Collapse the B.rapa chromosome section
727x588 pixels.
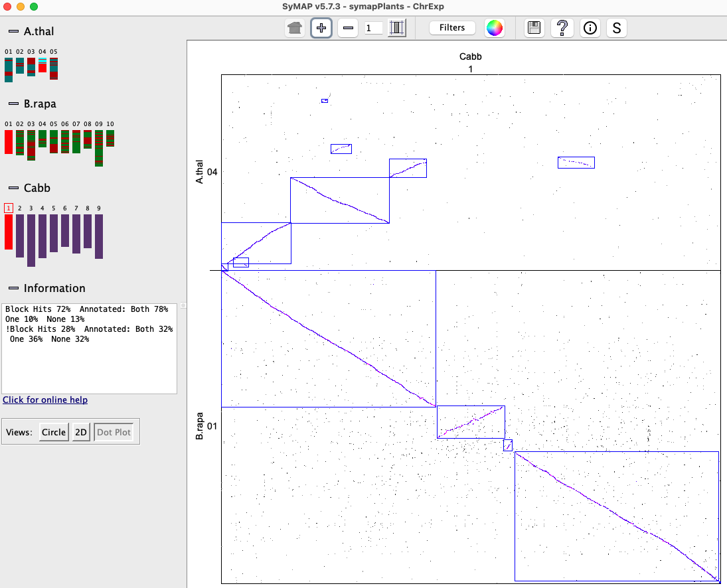(13, 104)
